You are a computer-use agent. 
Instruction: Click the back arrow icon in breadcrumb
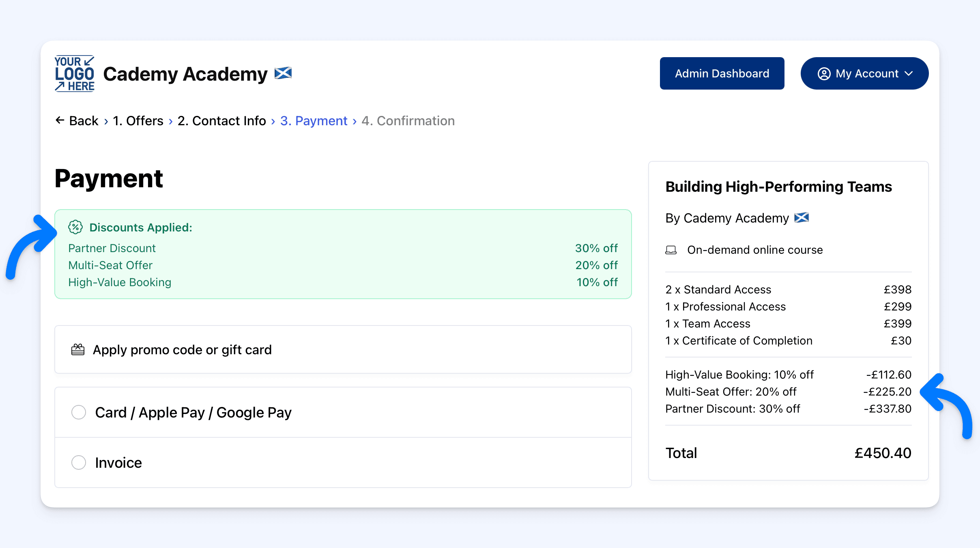pos(60,120)
